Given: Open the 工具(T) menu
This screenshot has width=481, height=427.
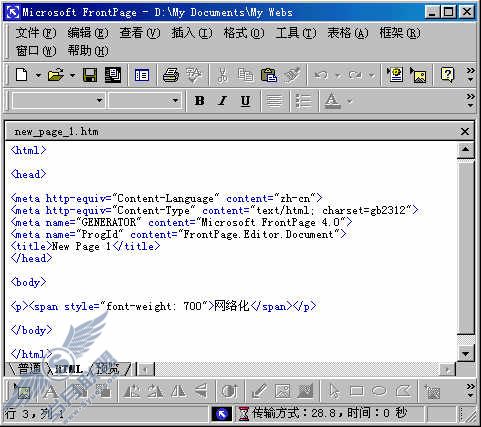Looking at the screenshot, I should [x=296, y=33].
